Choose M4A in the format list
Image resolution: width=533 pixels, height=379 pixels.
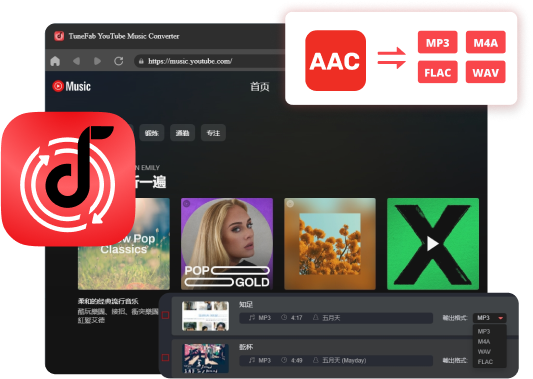pos(484,342)
